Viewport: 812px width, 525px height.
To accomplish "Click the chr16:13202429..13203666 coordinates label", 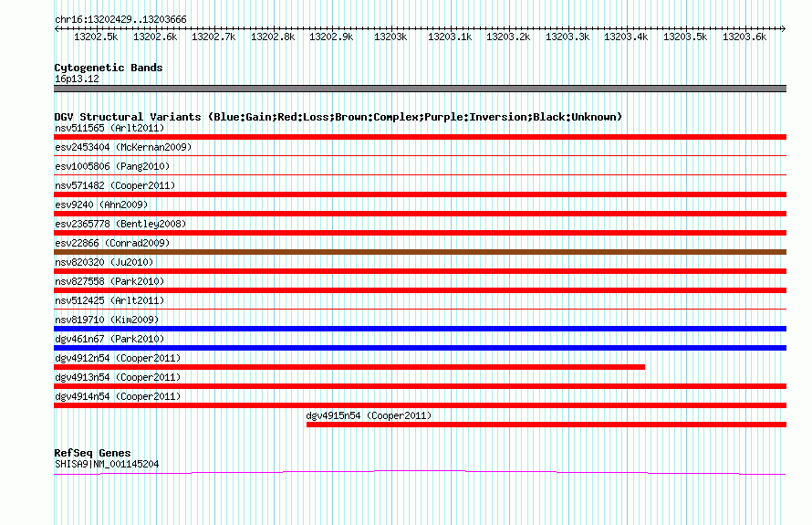I will pyautogui.click(x=120, y=19).
